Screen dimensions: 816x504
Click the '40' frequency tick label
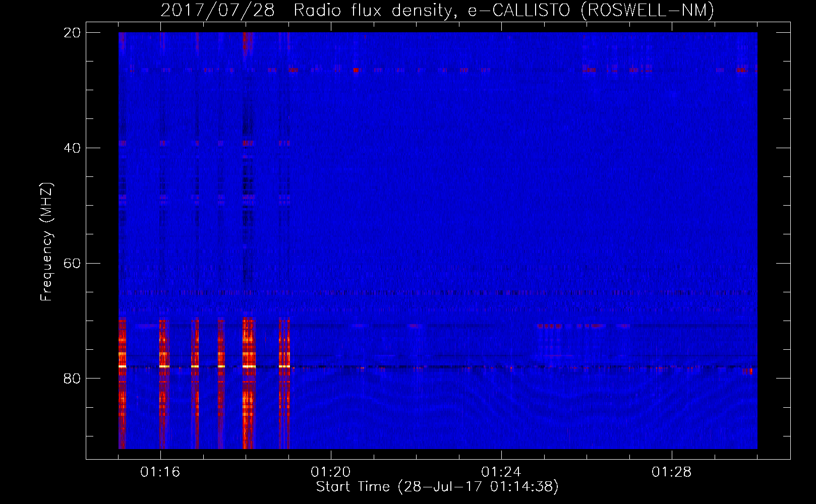pyautogui.click(x=73, y=148)
